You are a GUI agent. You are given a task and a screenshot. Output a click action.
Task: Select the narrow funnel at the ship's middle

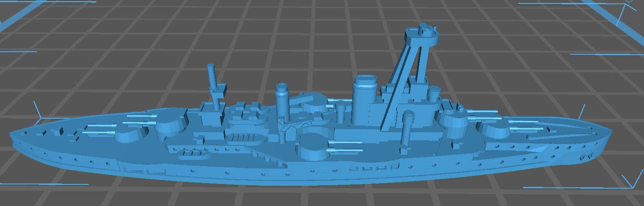(x=282, y=102)
